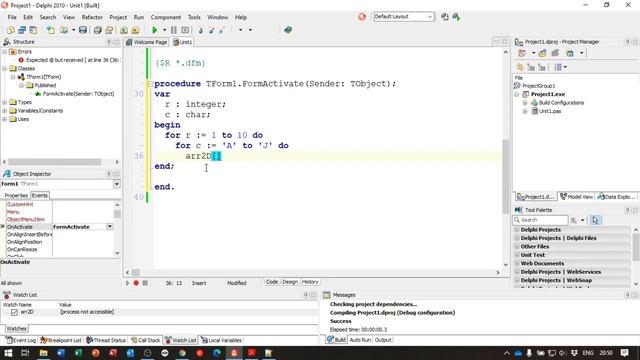Fold the FormActivate procedure code block
This screenshot has width=640, height=360.
pos(150,84)
